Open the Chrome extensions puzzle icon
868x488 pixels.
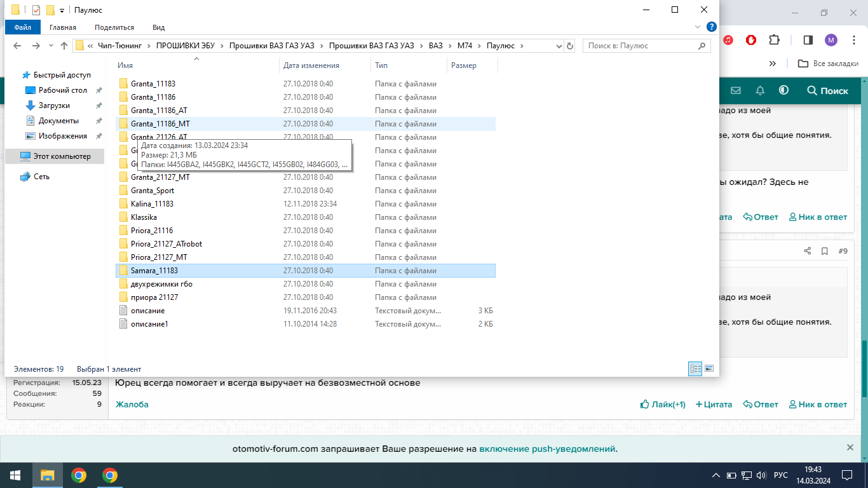pyautogui.click(x=774, y=40)
